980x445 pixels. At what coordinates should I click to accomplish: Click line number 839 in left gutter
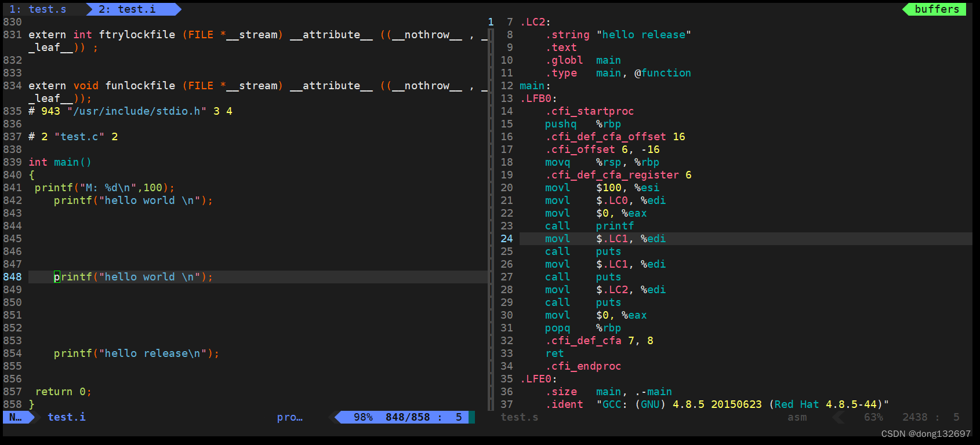(x=12, y=162)
